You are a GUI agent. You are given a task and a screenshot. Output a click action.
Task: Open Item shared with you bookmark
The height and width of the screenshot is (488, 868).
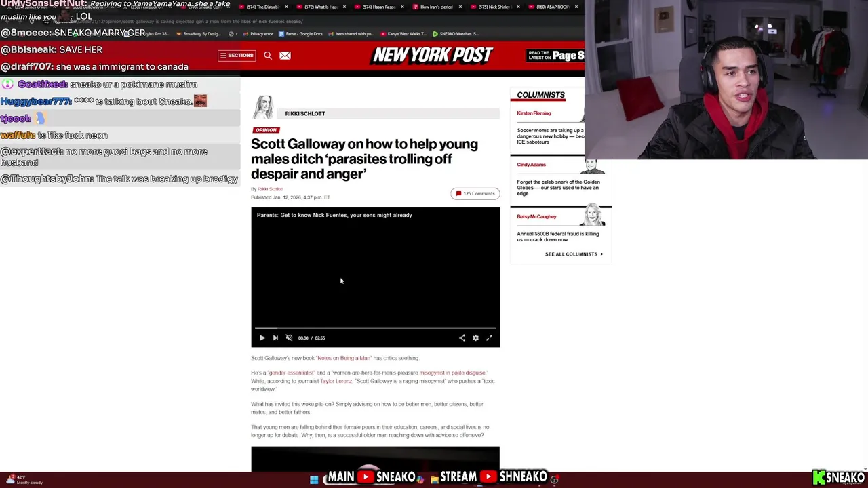tap(351, 34)
